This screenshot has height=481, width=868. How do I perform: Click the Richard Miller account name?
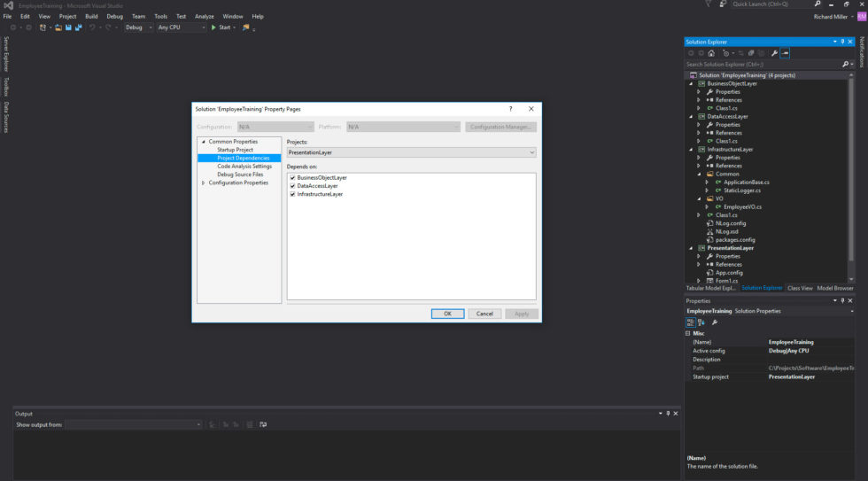(x=831, y=17)
